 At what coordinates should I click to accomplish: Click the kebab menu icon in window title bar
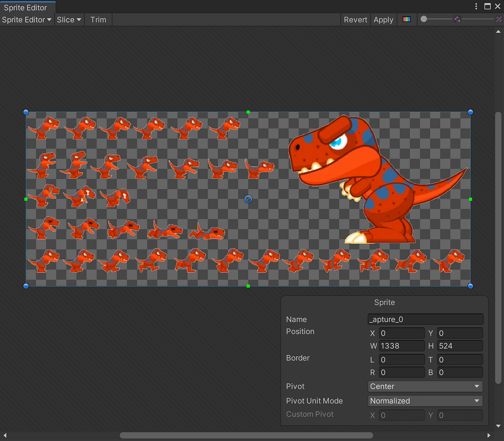[476, 6]
